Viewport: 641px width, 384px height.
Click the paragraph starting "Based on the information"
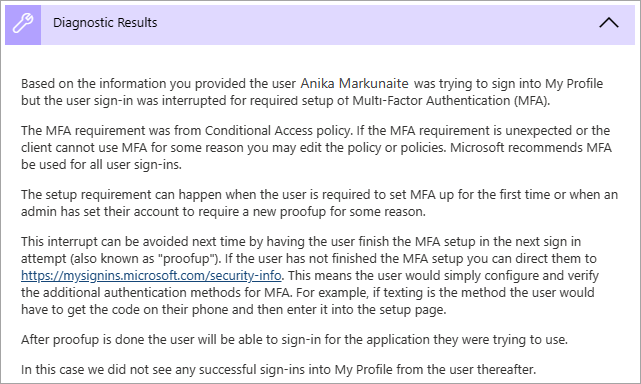pos(312,92)
